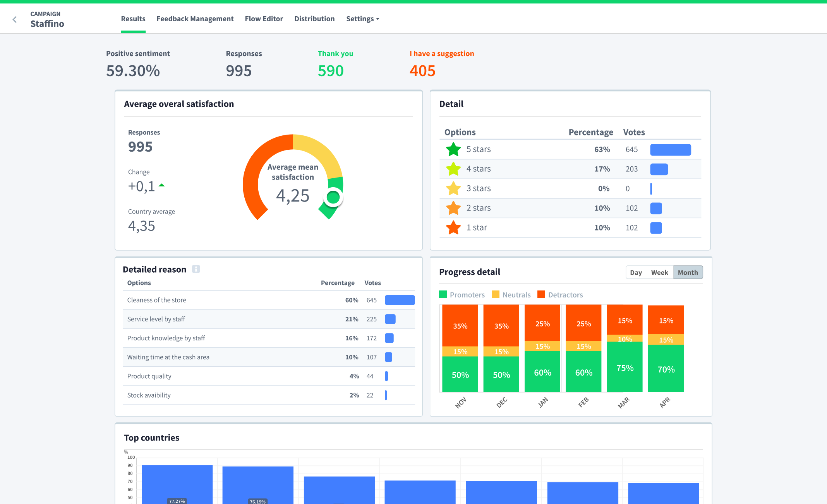The width and height of the screenshot is (827, 504).
Task: Open the Flow Editor tab
Action: point(264,19)
